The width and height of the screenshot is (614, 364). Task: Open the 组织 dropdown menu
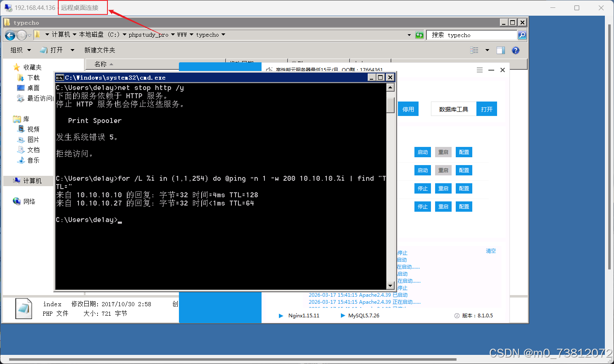21,50
